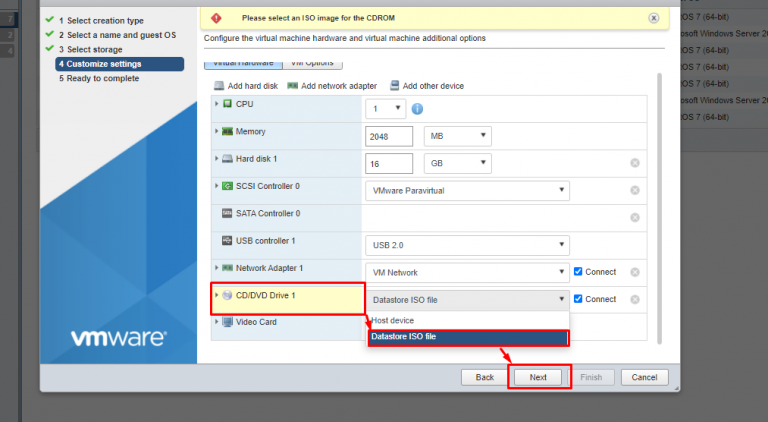768x422 pixels.
Task: Click the Add hard disk icon
Action: pos(219,86)
